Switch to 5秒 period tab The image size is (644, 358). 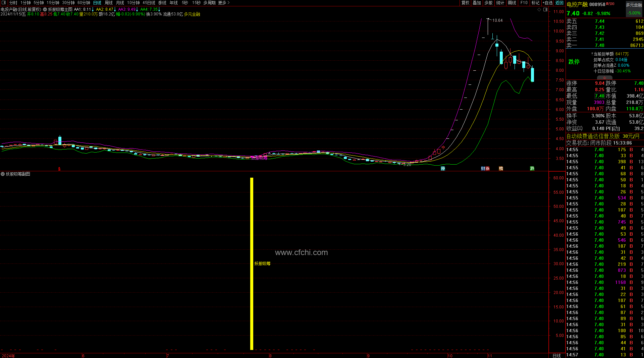coord(185,3)
